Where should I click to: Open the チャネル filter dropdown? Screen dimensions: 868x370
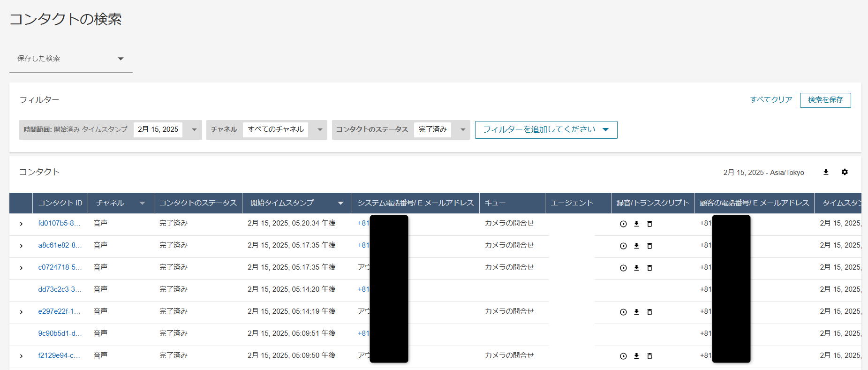[319, 130]
